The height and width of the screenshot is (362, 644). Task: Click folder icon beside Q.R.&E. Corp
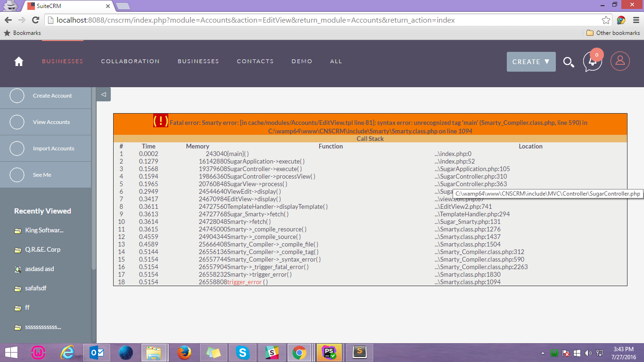coord(18,250)
